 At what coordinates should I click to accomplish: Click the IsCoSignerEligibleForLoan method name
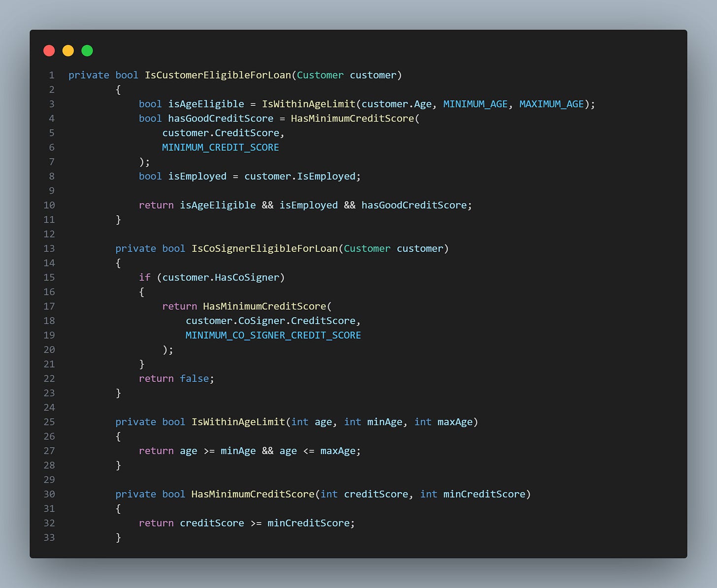point(265,248)
